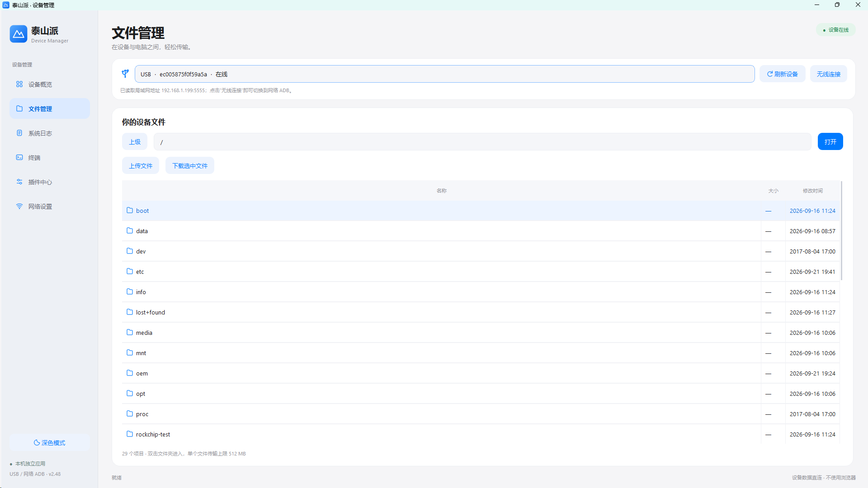This screenshot has width=868, height=488.
Task: Click the 网络设置 wifi icon
Action: [x=19, y=206]
